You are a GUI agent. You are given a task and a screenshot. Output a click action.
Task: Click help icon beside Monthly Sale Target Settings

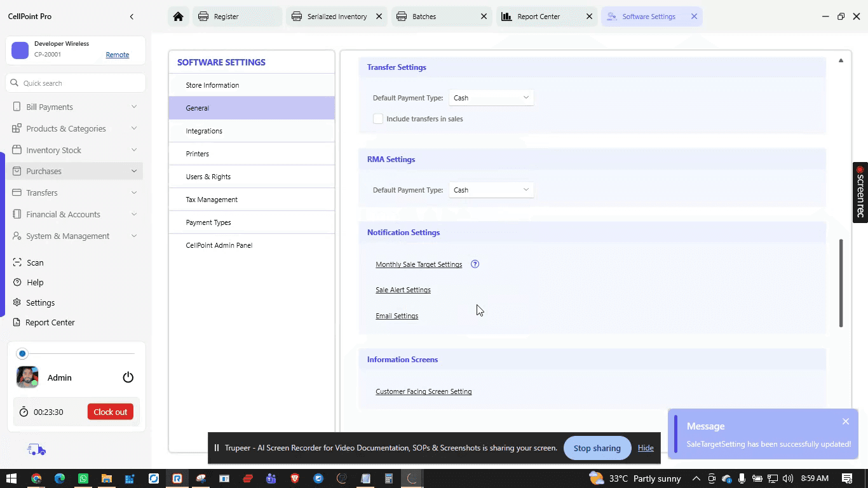click(x=475, y=264)
